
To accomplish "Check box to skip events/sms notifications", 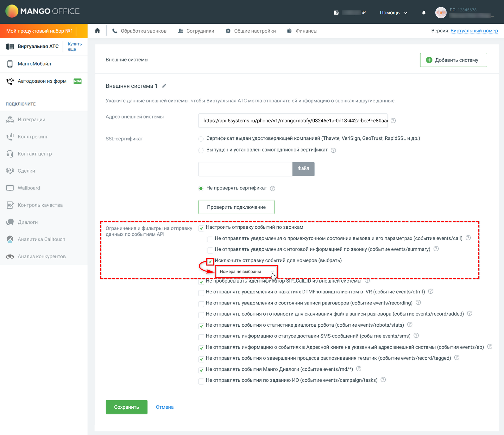I will click(201, 337).
